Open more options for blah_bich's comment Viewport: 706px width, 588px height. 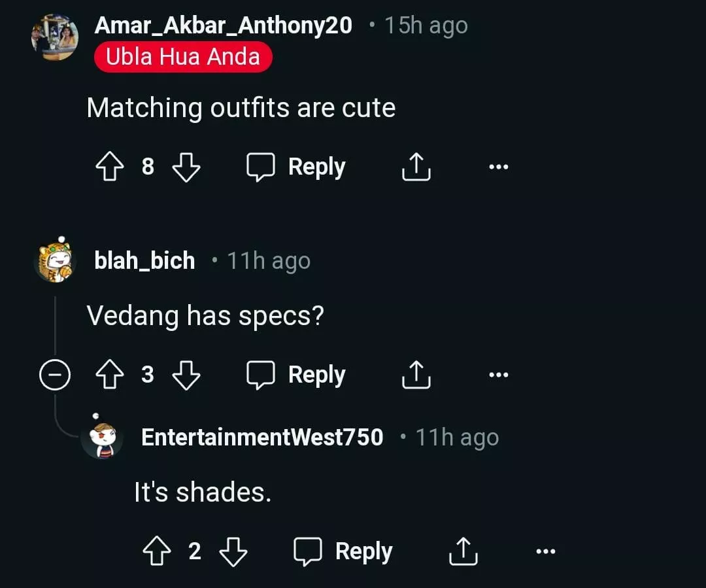pyautogui.click(x=498, y=375)
